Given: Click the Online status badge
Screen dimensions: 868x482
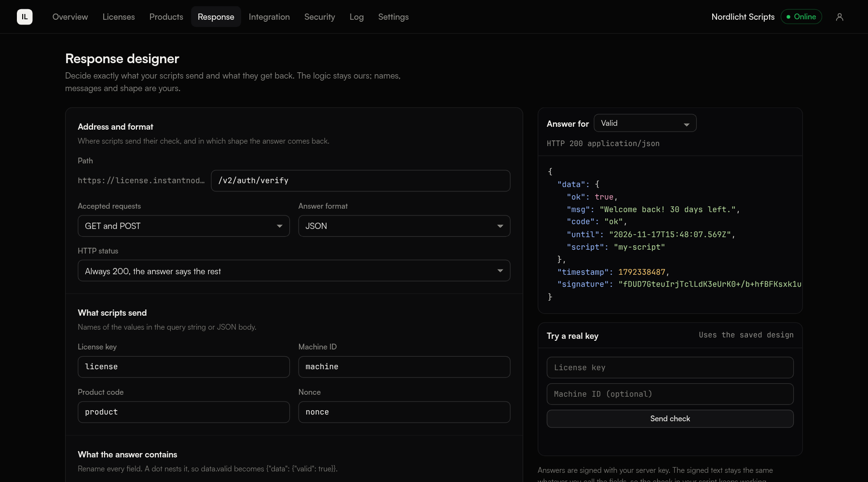Looking at the screenshot, I should pos(801,17).
